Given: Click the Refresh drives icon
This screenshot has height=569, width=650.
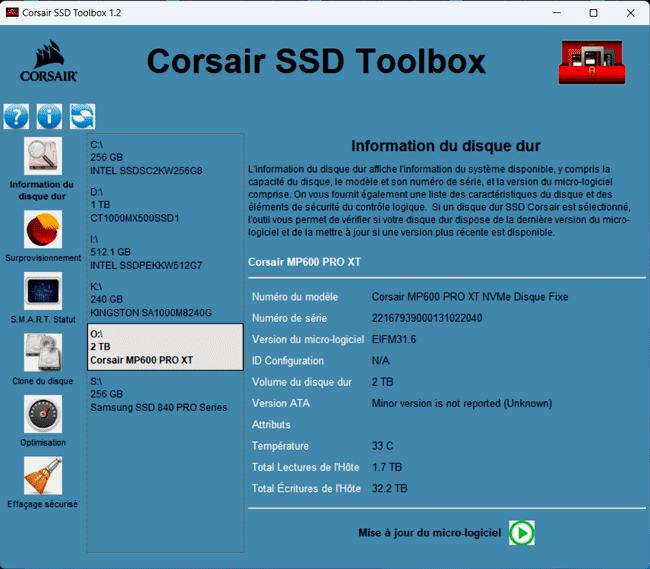Looking at the screenshot, I should pyautogui.click(x=82, y=117).
